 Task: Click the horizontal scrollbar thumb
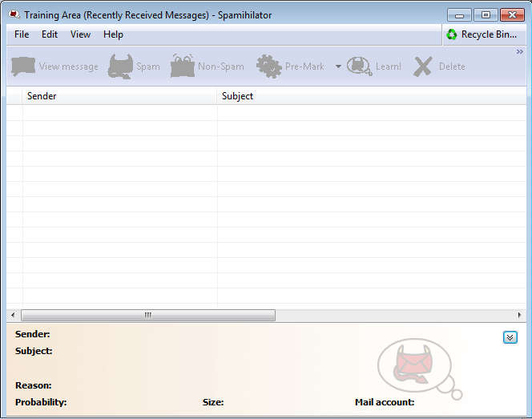(148, 315)
